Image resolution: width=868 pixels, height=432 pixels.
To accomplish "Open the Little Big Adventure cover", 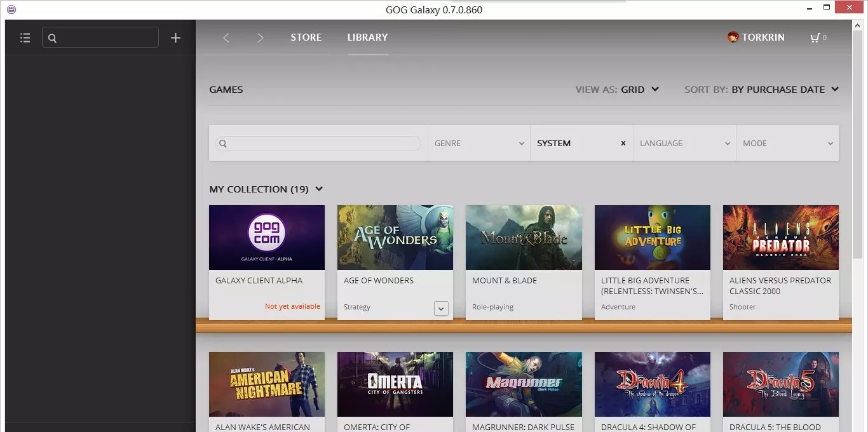I will (x=653, y=238).
